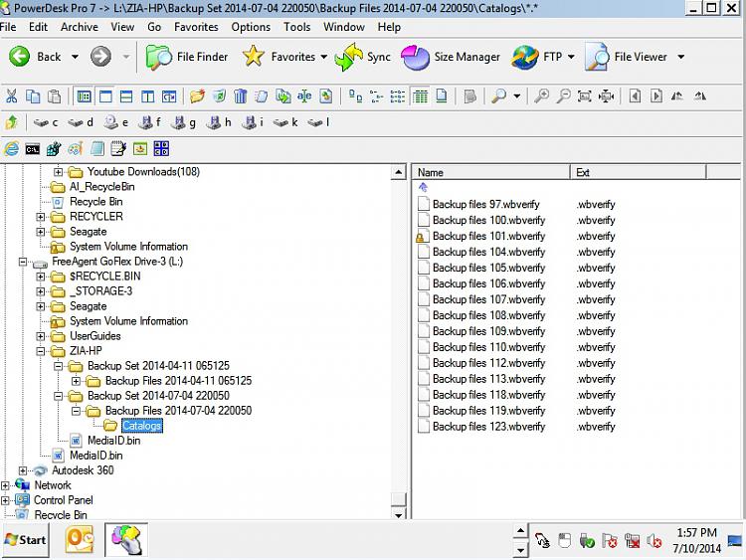Click the Copy icon in toolbar
The width and height of the screenshot is (746, 560).
point(33,96)
